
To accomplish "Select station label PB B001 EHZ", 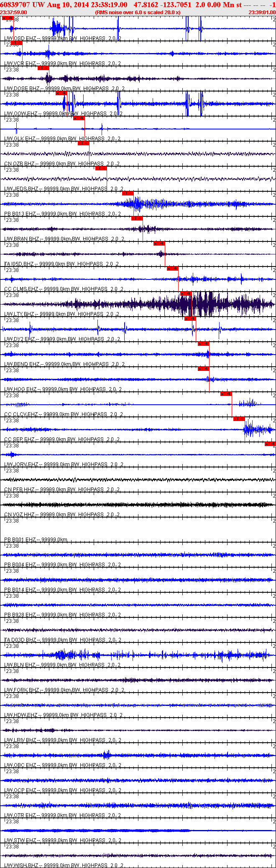I will pos(20,540).
